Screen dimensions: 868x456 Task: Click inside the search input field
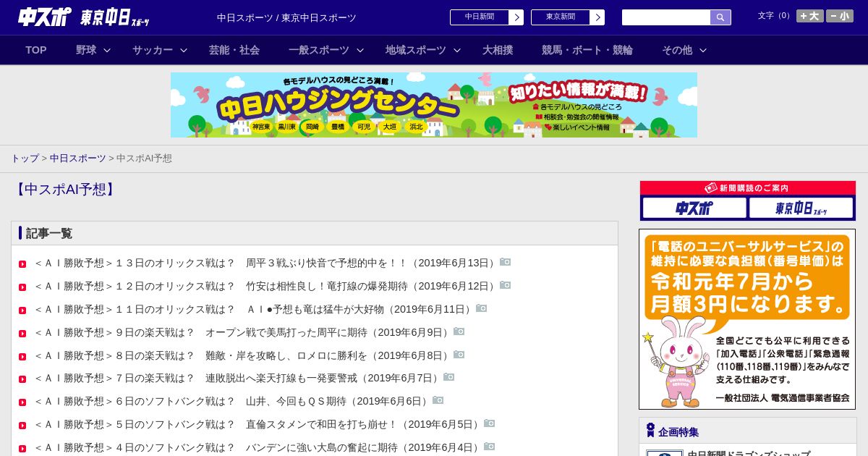(x=666, y=17)
